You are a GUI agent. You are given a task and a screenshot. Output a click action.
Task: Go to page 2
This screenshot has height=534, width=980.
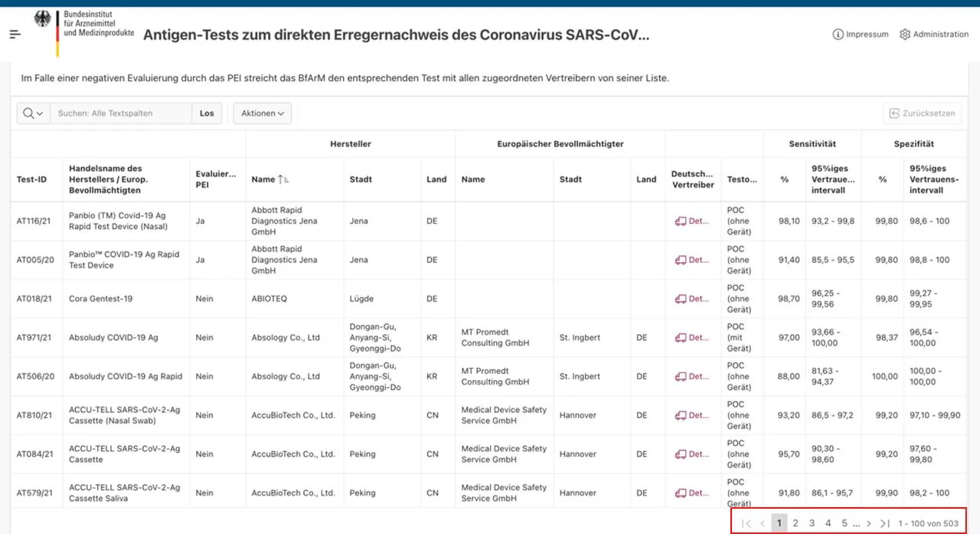[795, 523]
